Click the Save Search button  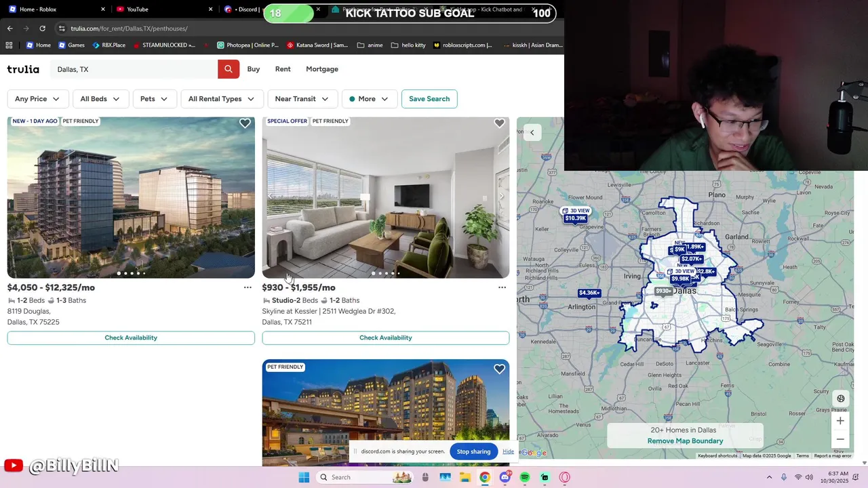click(x=429, y=99)
